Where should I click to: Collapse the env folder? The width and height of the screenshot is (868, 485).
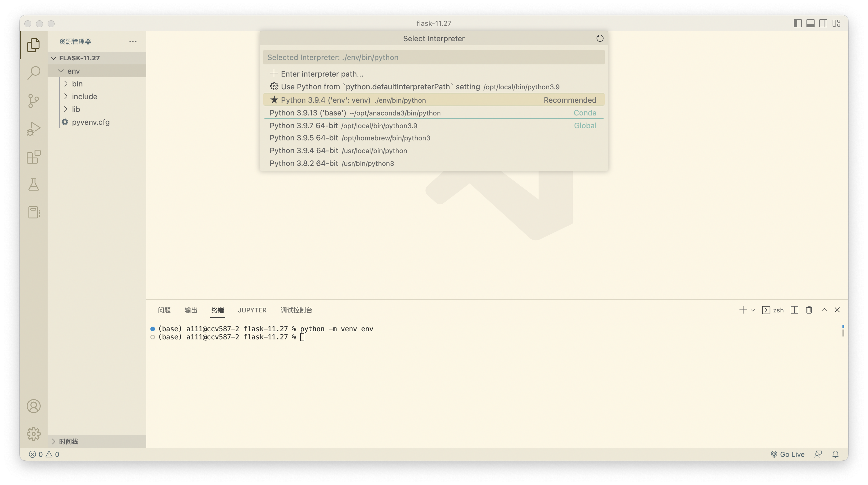coord(97,71)
